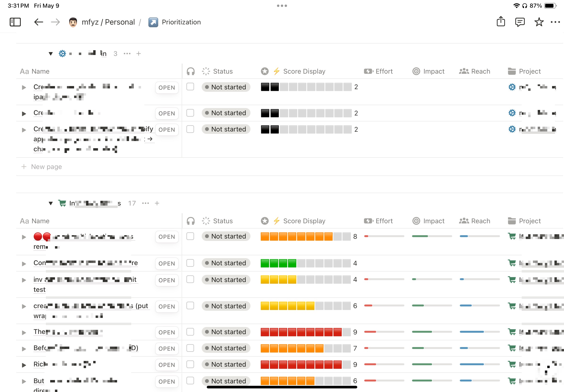Click Prioritization in the breadcrumb

[x=181, y=22]
